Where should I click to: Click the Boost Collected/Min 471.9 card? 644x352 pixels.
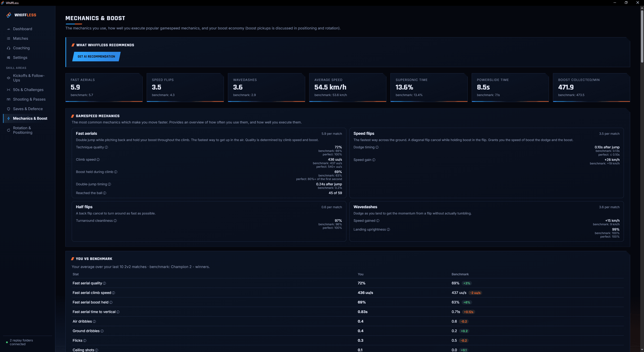pyautogui.click(x=591, y=87)
